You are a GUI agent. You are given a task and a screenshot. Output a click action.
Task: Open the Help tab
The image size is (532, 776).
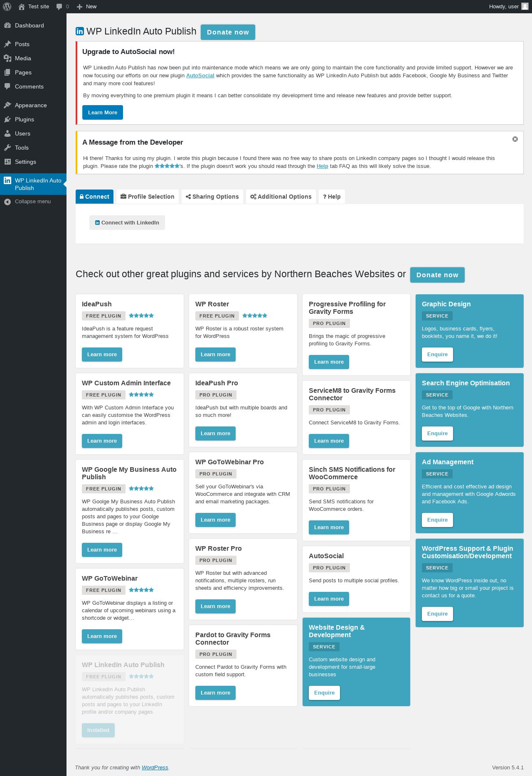coord(332,197)
